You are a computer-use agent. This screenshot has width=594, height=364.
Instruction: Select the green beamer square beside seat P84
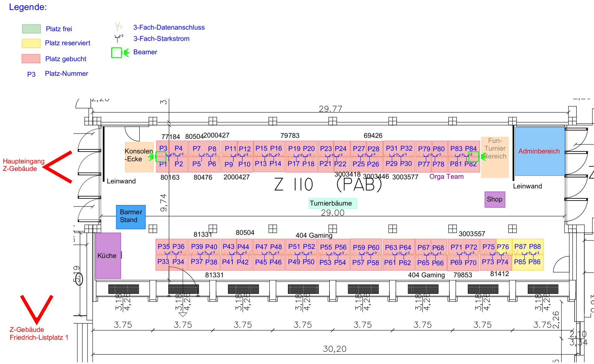coord(473,157)
